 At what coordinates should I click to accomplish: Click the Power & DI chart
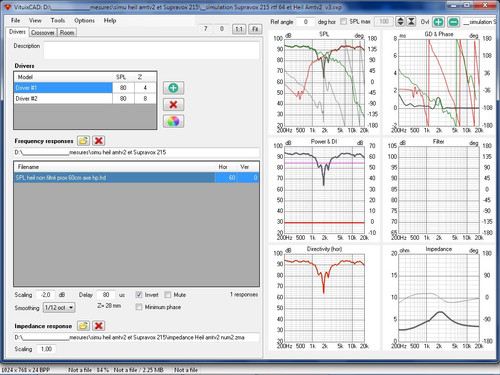tap(324, 190)
